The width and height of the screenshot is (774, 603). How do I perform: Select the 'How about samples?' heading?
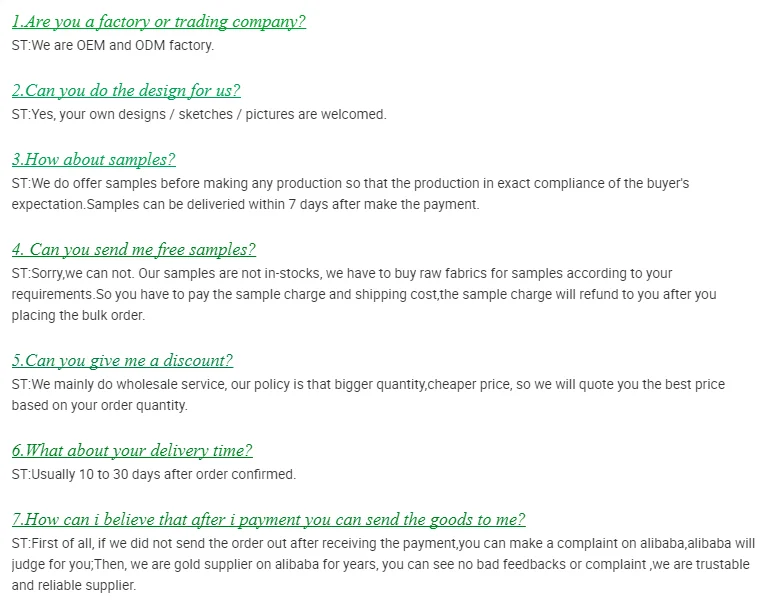point(93,160)
